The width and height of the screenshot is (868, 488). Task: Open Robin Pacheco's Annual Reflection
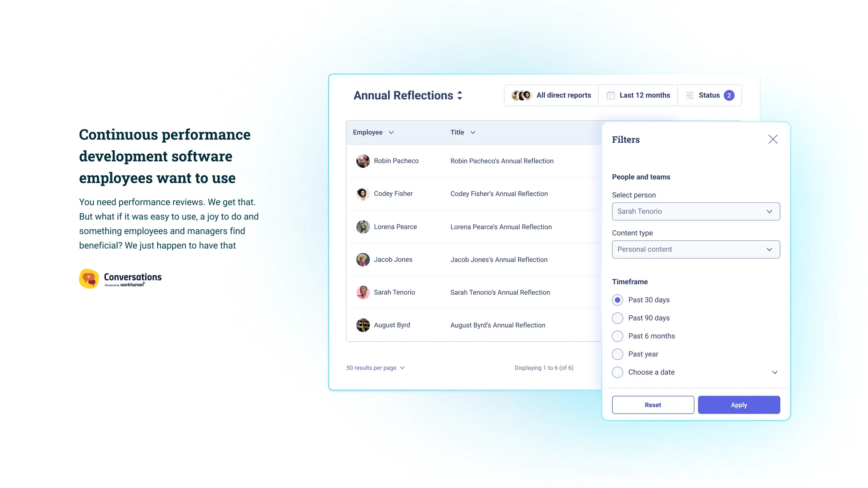pos(502,161)
